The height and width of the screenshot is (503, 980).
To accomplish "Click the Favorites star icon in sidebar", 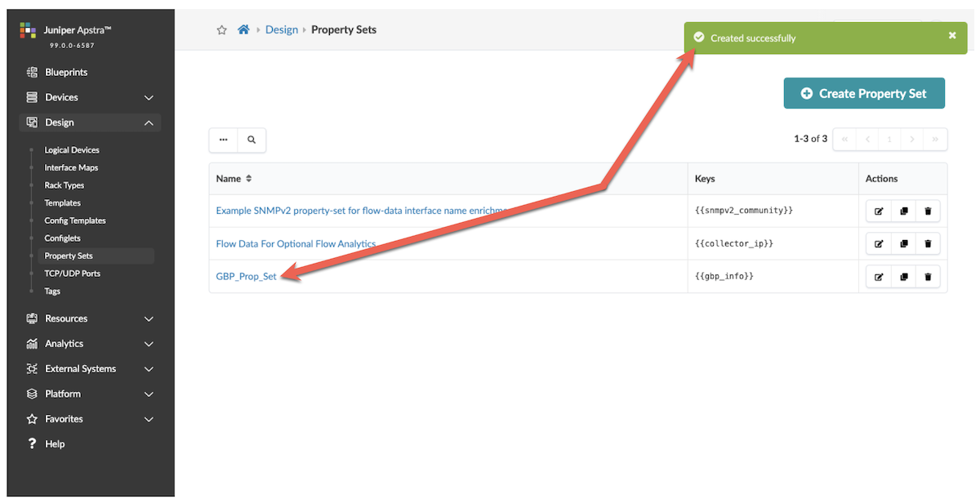I will point(32,419).
